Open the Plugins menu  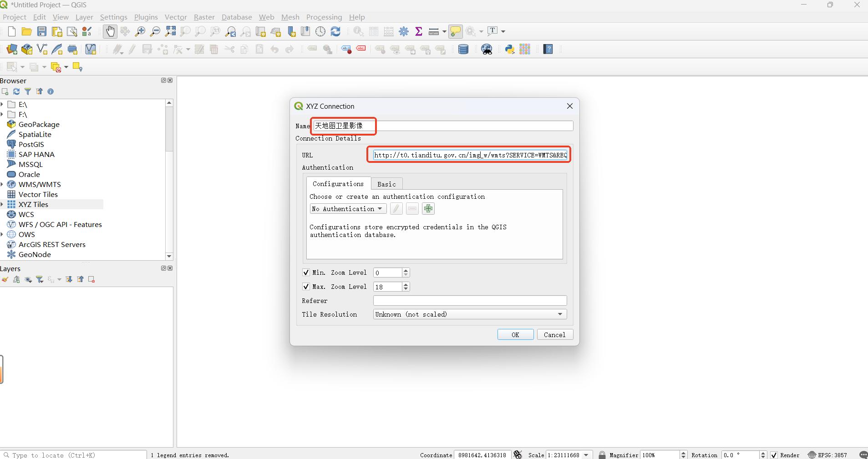pyautogui.click(x=146, y=17)
